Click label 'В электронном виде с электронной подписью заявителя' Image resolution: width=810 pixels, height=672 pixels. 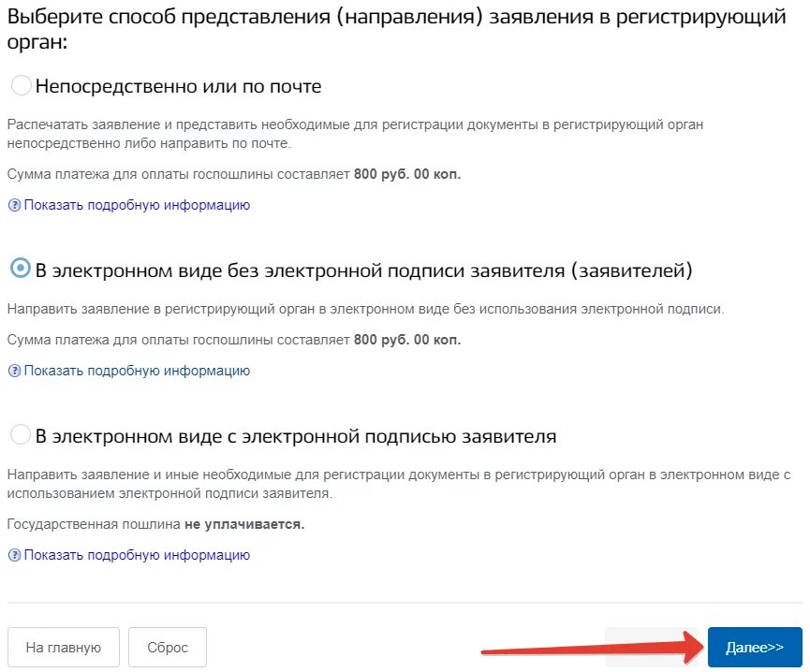coord(296,436)
